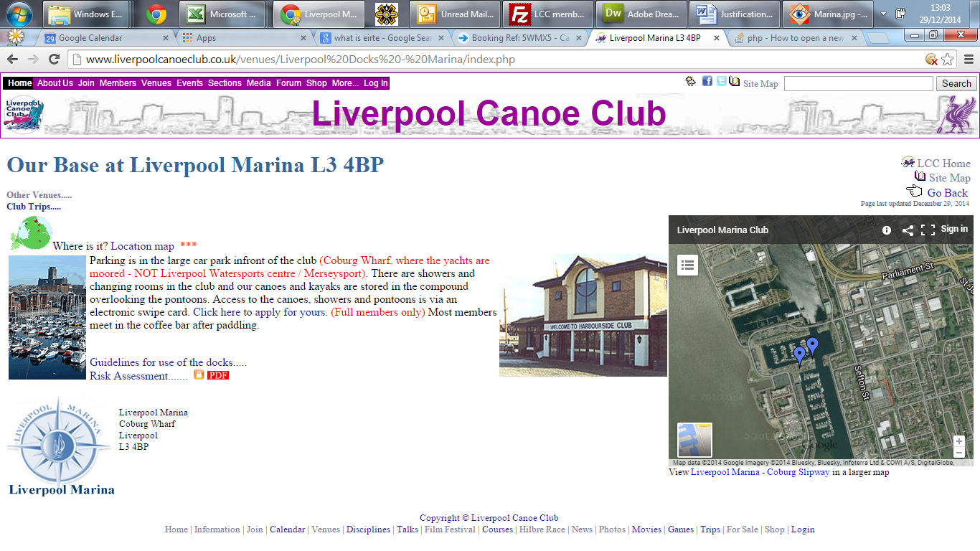Open the map legend list button
This screenshot has width=980, height=551.
pyautogui.click(x=688, y=265)
